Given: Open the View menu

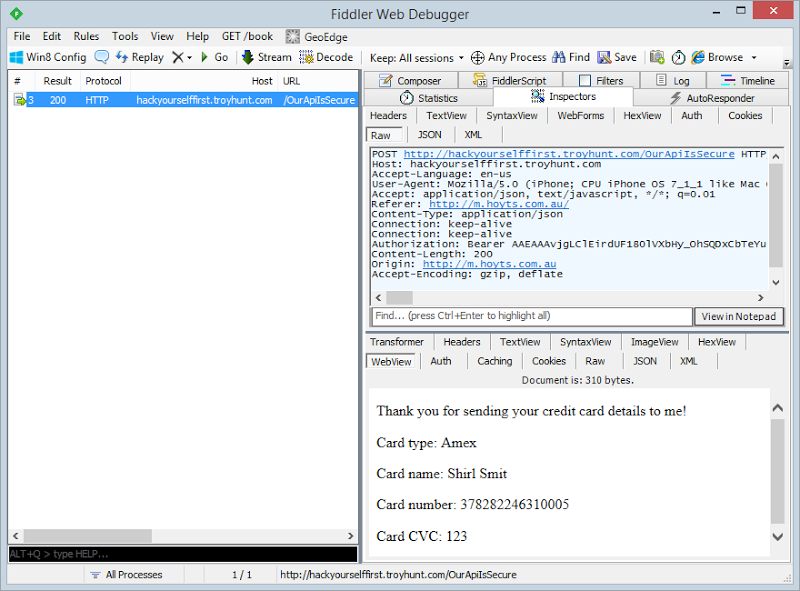Looking at the screenshot, I should 162,36.
